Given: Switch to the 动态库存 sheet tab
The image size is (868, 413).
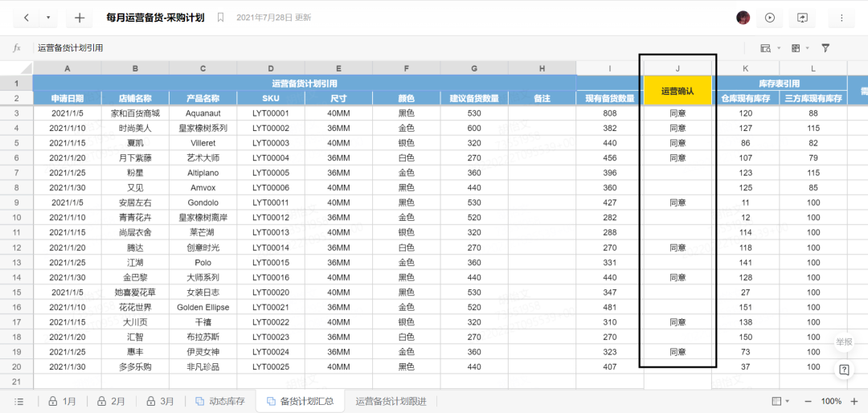Looking at the screenshot, I should pos(220,402).
